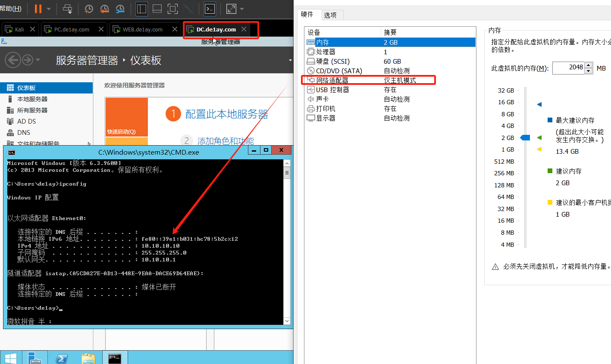Click the CMD scrollbar down arrow

(x=287, y=321)
